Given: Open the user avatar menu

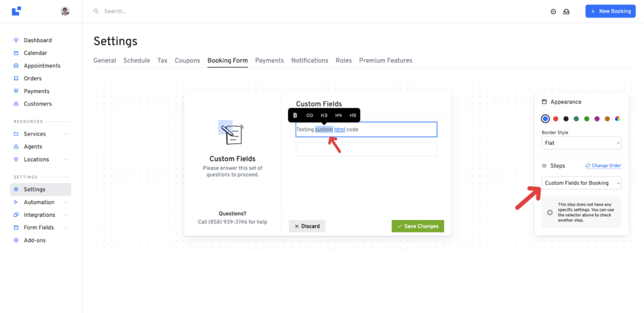Looking at the screenshot, I should 65,11.
